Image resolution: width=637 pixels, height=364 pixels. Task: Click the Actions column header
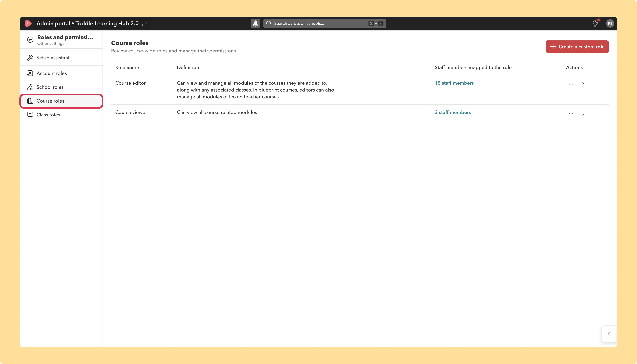(574, 67)
